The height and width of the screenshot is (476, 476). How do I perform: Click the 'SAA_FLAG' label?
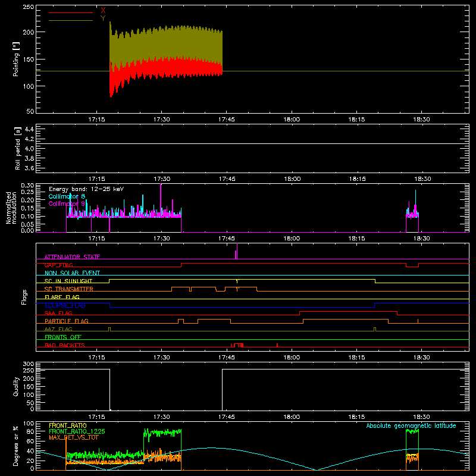(58, 313)
